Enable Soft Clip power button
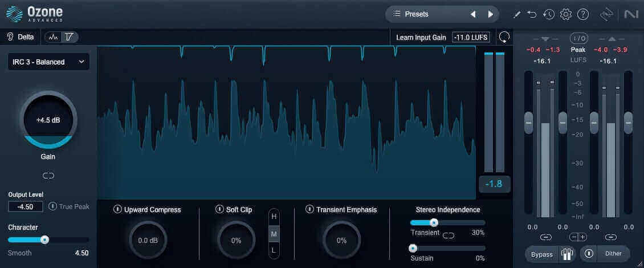The image size is (644, 268). pyautogui.click(x=219, y=209)
